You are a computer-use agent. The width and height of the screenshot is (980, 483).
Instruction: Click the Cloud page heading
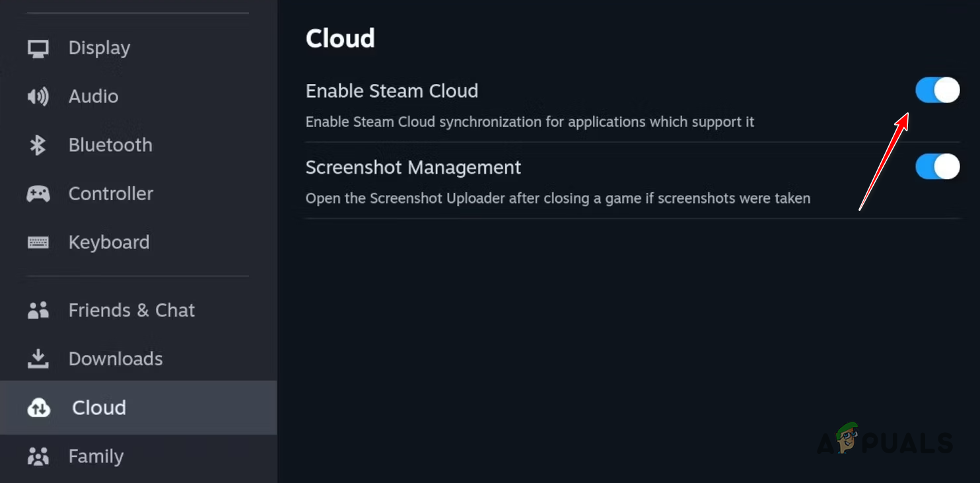(340, 38)
